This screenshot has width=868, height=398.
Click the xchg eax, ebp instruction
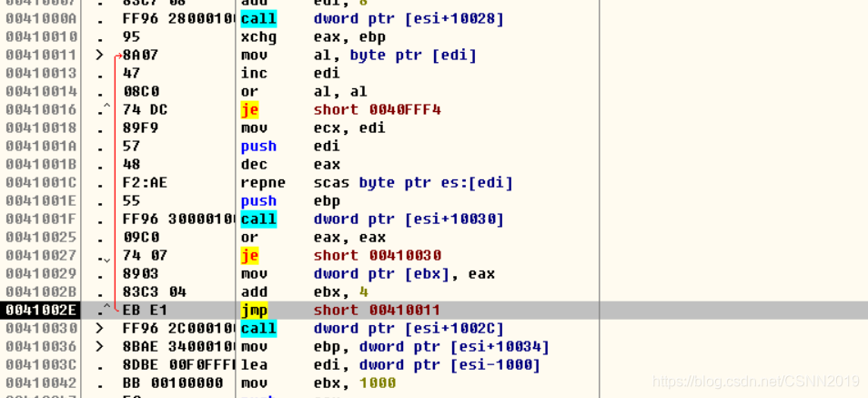(x=313, y=37)
